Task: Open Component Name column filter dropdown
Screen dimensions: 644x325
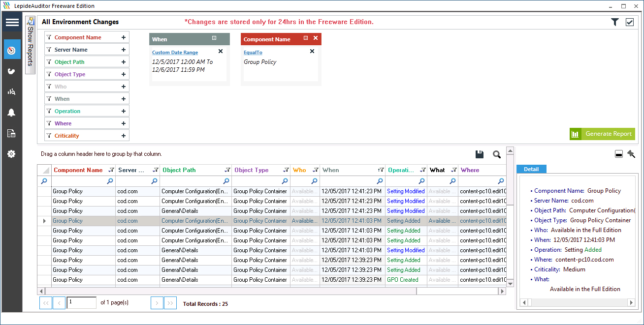Action: (111, 170)
